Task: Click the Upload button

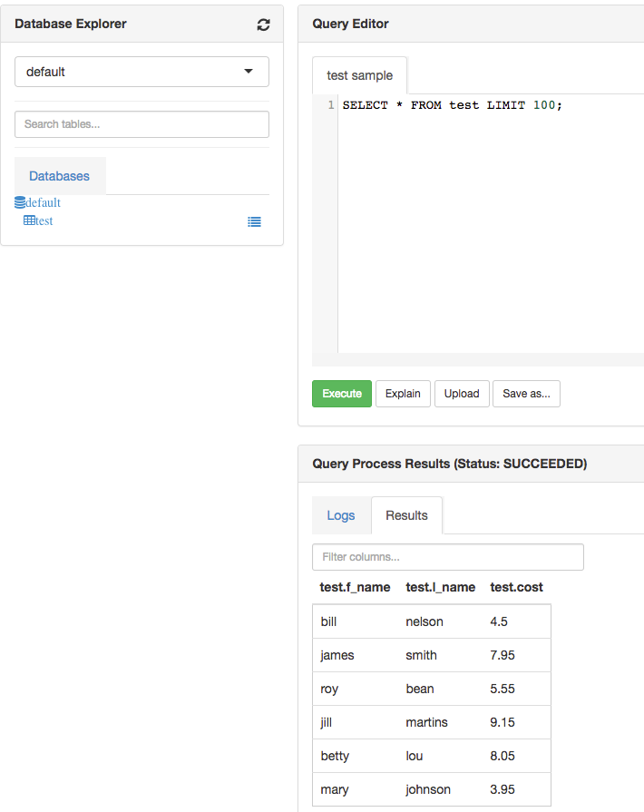Action: click(x=462, y=394)
